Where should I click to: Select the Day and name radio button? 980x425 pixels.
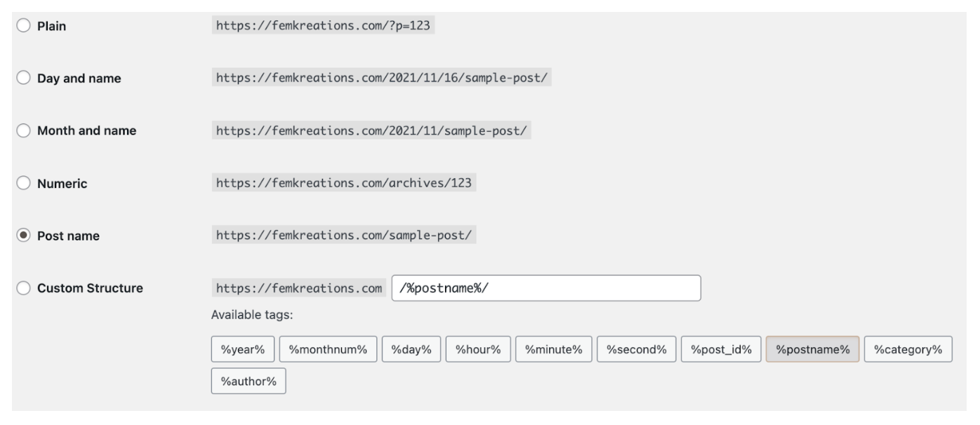[23, 79]
